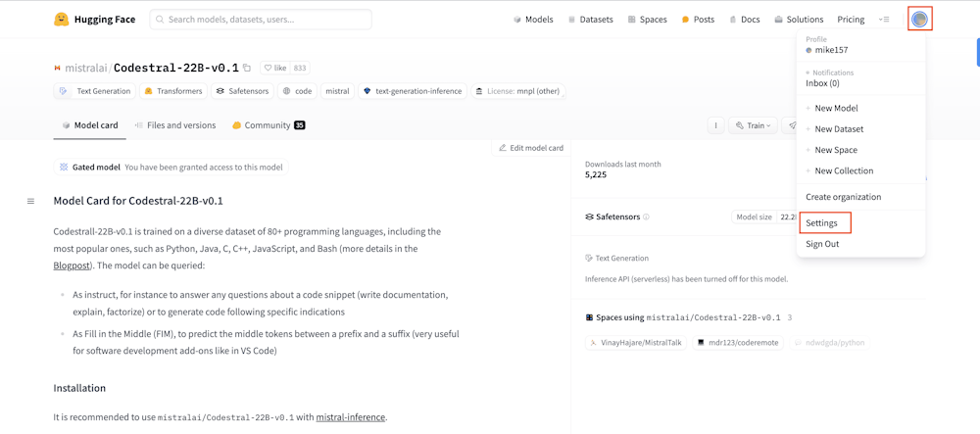980x434 pixels.
Task: Expand the Train dropdown
Action: 755,125
